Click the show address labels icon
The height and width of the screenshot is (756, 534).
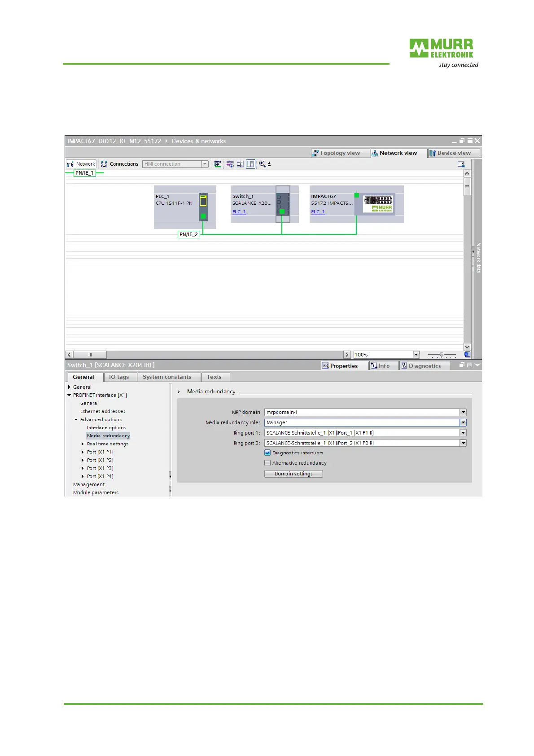click(x=230, y=164)
